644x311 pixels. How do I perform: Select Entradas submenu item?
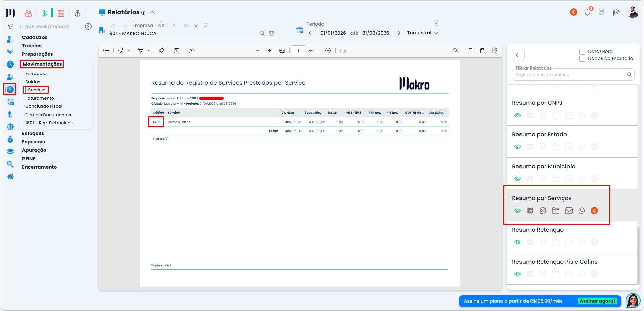pos(35,73)
